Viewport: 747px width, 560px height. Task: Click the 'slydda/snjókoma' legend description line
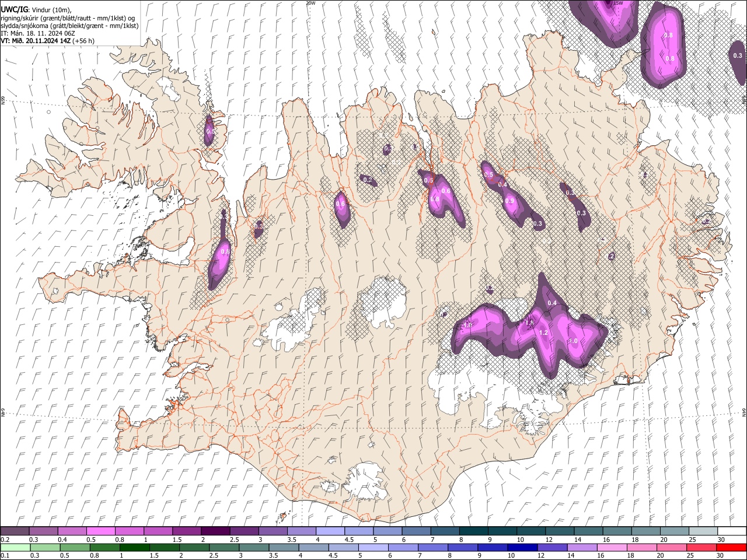[69, 26]
